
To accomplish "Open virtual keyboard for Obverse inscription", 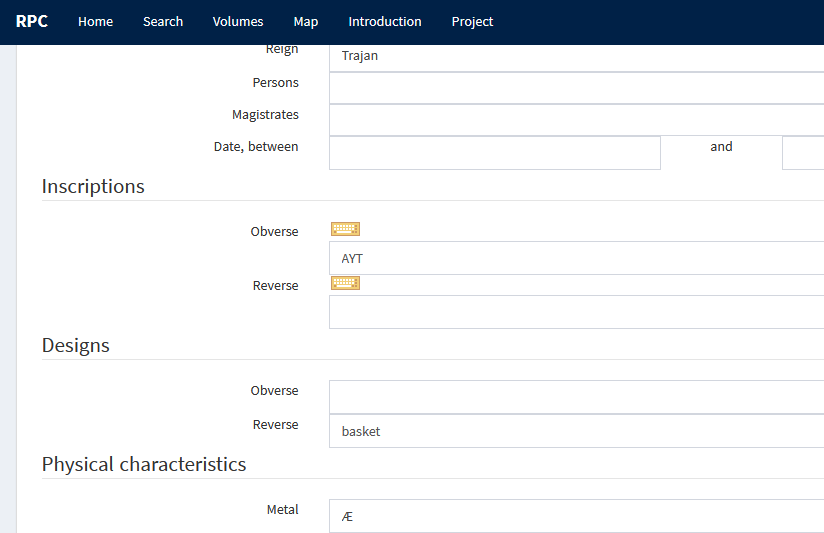I will [345, 229].
